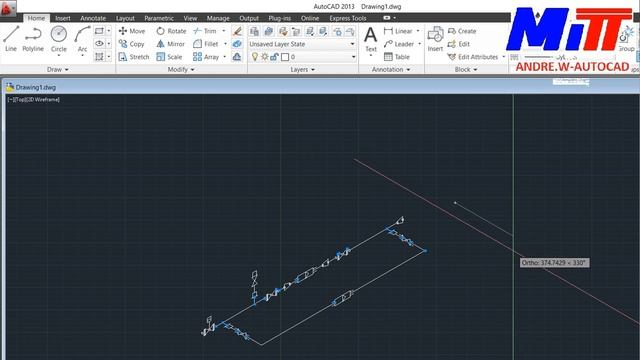Open Layer Properties manager icon
The image size is (640, 360).
click(254, 31)
